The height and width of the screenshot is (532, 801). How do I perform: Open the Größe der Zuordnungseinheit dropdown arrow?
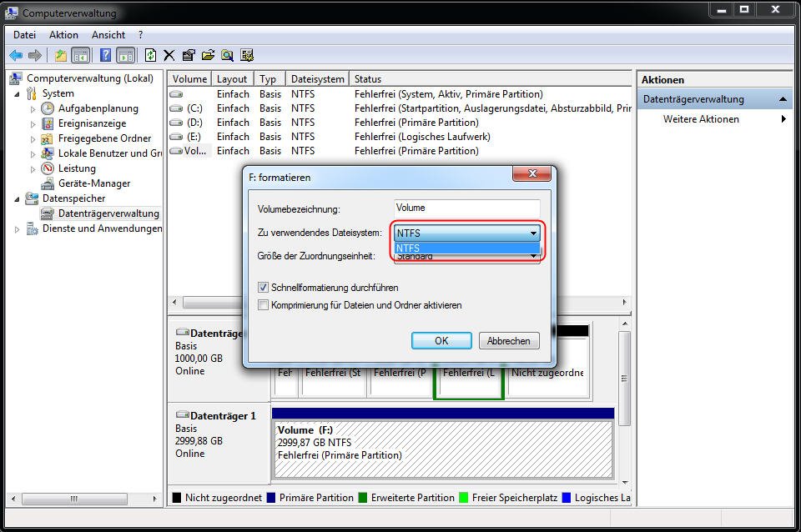[533, 256]
